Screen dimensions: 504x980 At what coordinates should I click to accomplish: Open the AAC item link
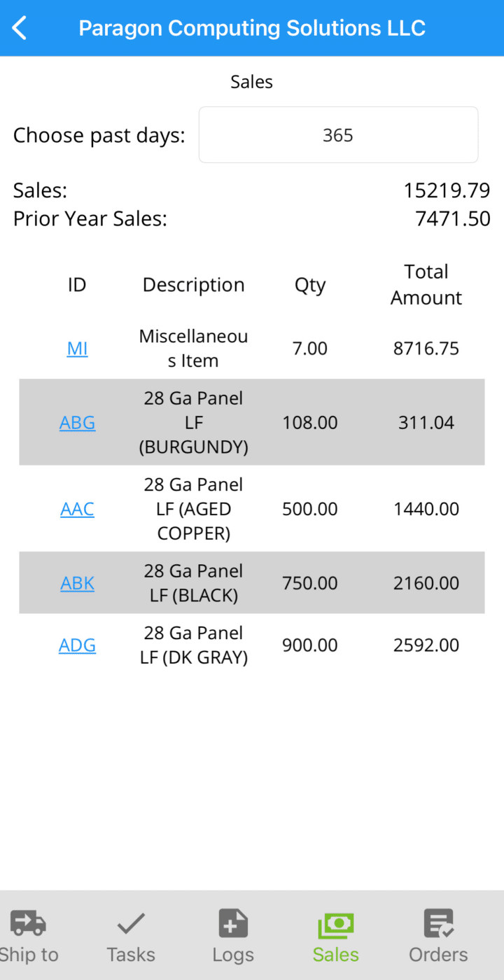tap(77, 509)
